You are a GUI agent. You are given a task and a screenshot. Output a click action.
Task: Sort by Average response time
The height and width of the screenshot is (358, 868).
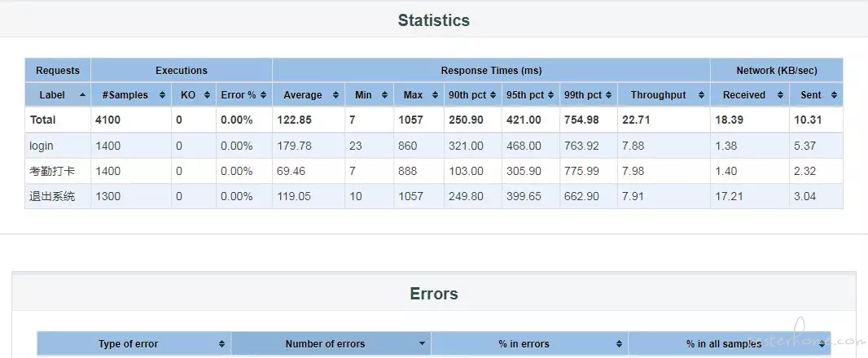tap(309, 94)
